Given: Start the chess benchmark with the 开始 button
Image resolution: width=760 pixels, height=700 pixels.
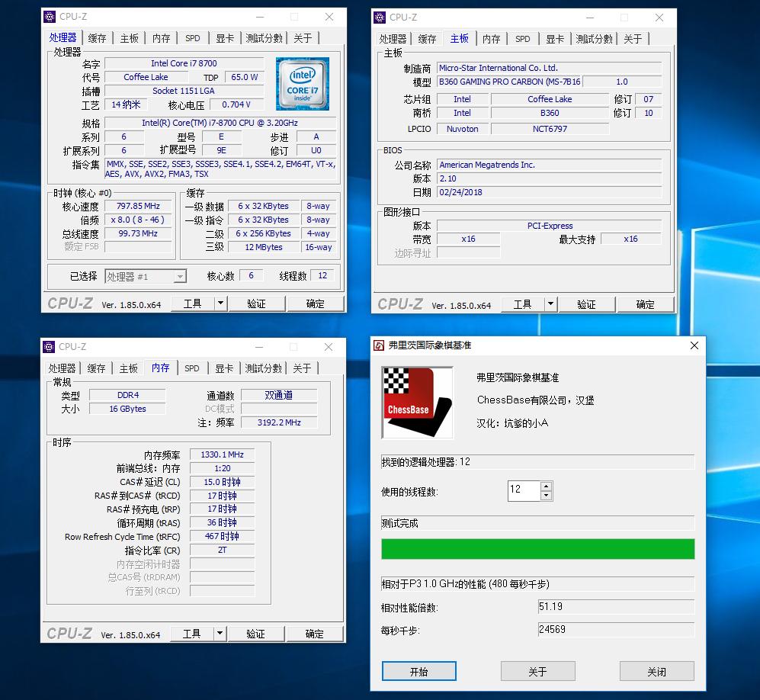Looking at the screenshot, I should point(418,671).
